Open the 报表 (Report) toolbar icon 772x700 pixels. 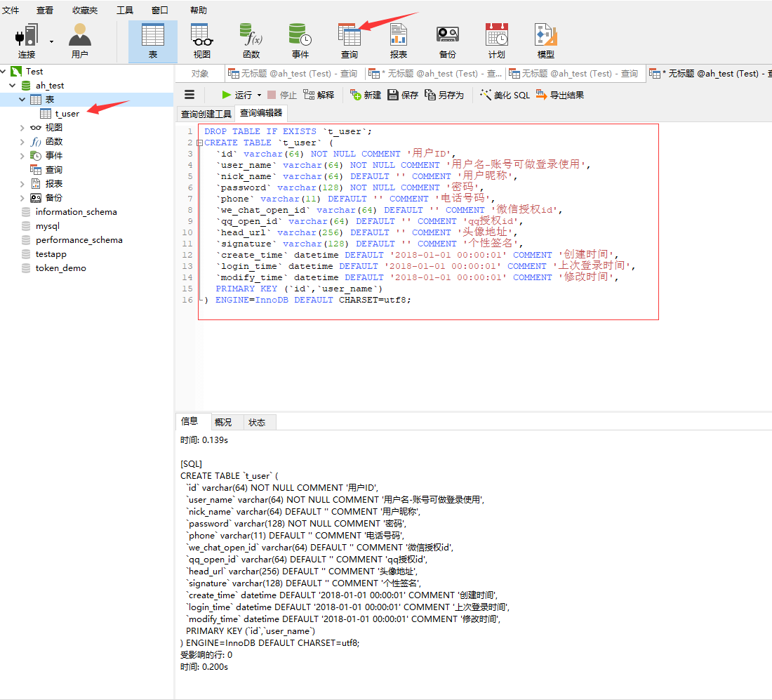(x=399, y=41)
